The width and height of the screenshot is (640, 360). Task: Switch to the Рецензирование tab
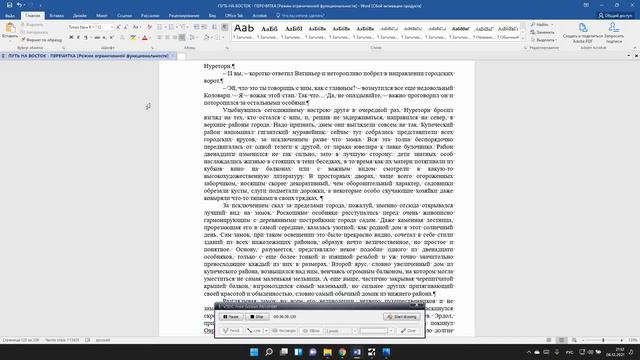184,16
